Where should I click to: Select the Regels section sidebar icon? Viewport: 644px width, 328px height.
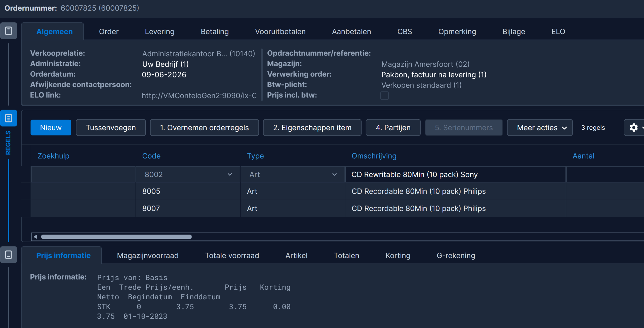coord(9,118)
